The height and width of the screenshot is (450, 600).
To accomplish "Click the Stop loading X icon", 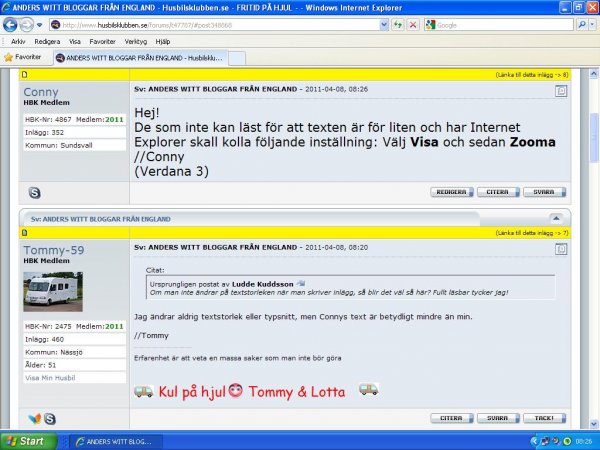I will click(x=413, y=24).
